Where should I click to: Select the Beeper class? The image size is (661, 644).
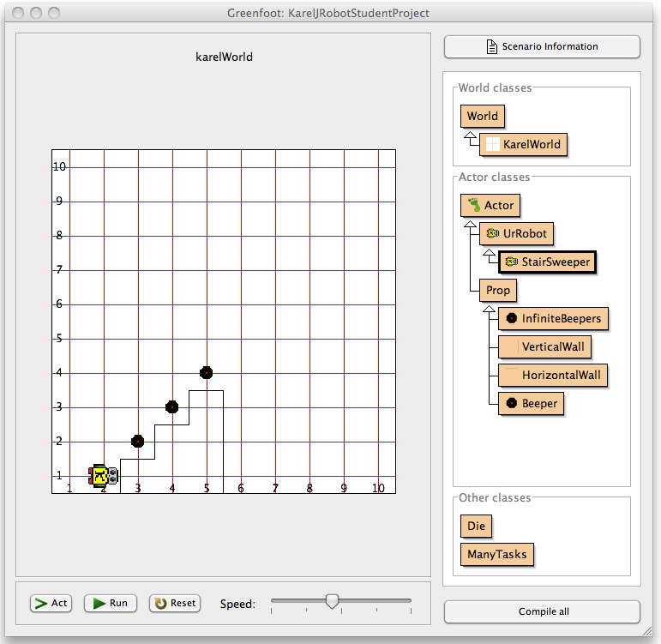(531, 403)
